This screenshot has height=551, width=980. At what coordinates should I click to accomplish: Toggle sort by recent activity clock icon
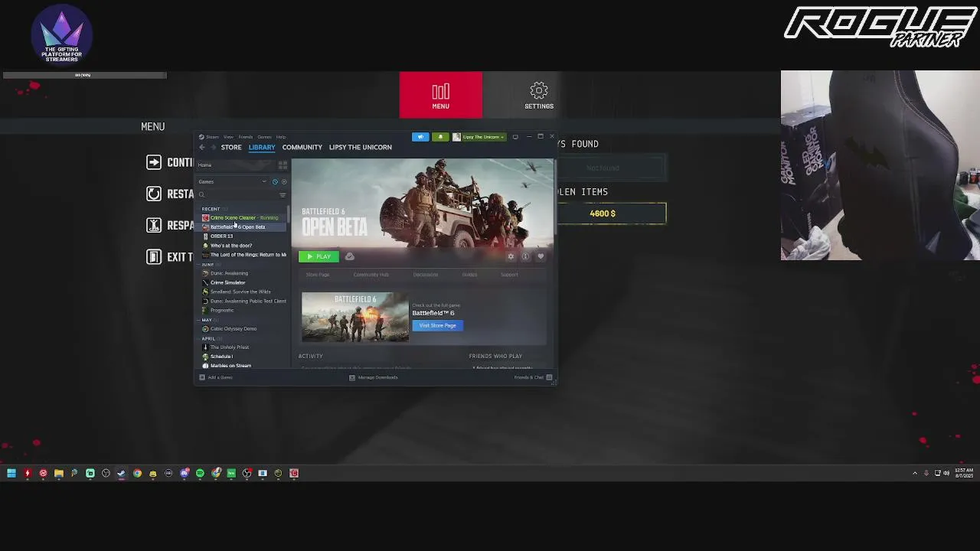[275, 181]
